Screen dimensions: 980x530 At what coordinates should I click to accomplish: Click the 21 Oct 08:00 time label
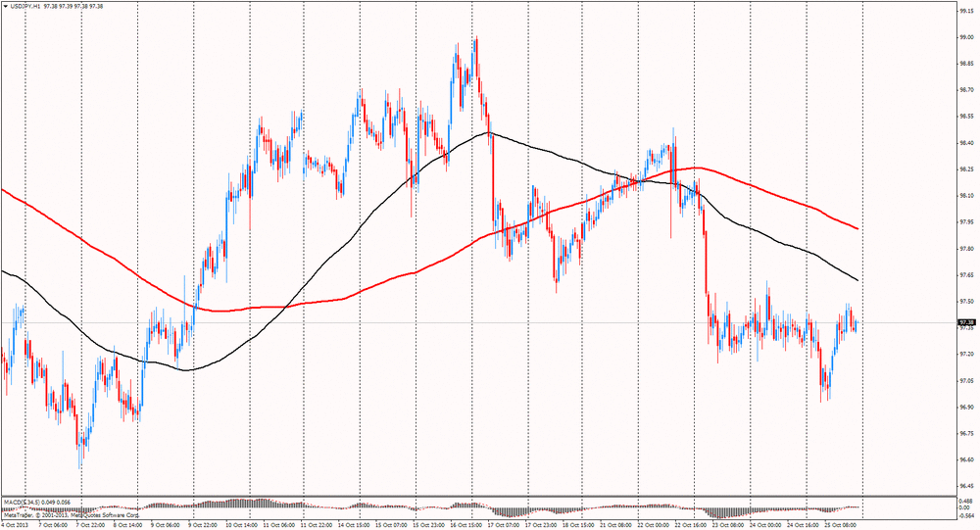click(616, 526)
